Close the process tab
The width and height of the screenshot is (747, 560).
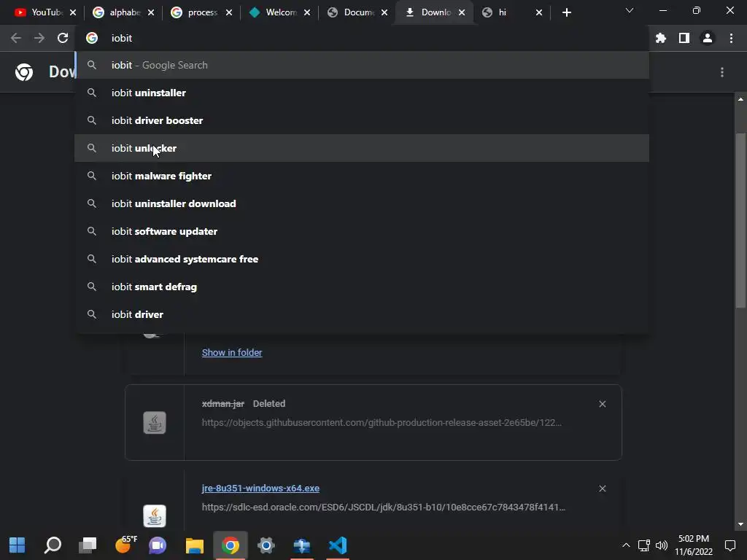(x=229, y=12)
